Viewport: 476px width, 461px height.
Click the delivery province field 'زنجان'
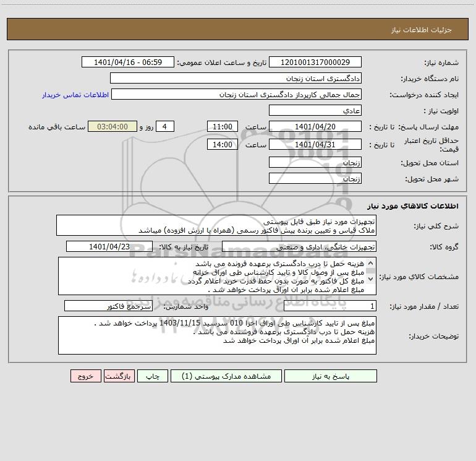pyautogui.click(x=315, y=163)
